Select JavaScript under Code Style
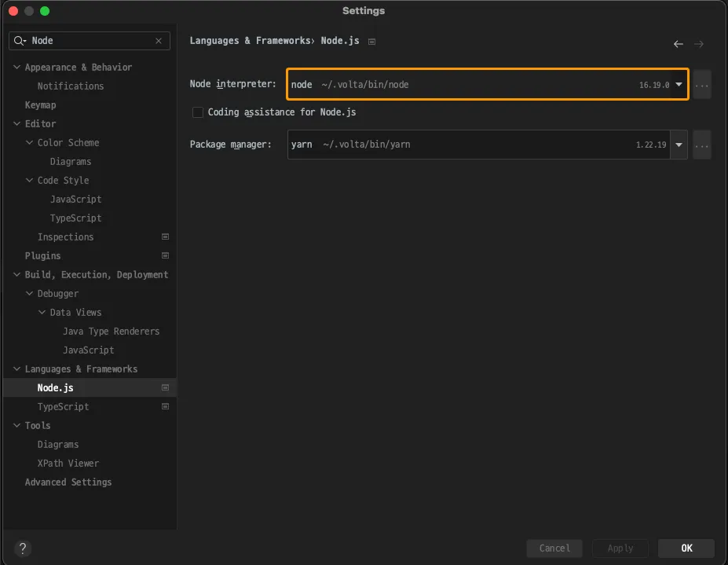 point(75,200)
